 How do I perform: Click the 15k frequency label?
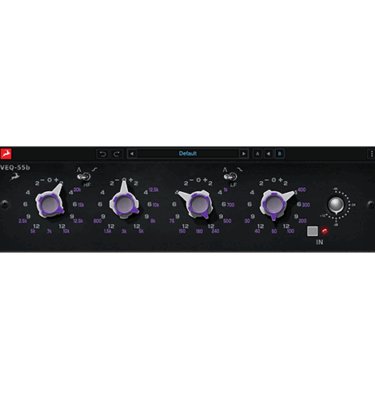[x=81, y=205]
